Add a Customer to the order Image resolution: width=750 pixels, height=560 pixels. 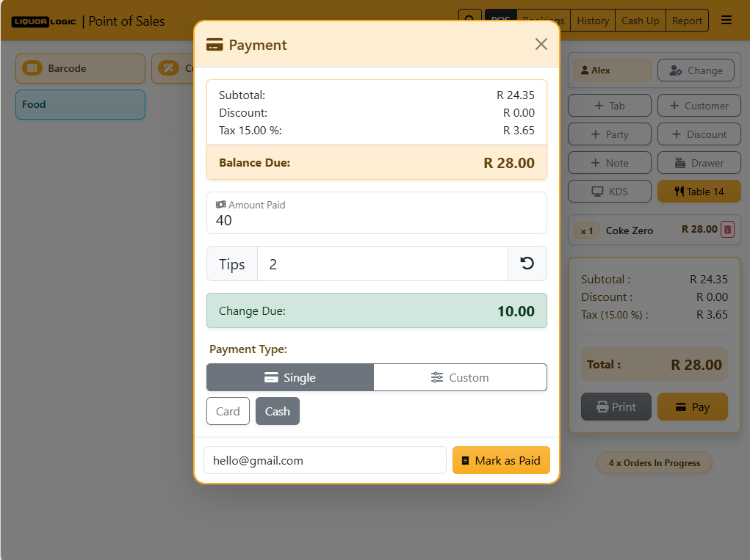pos(699,106)
